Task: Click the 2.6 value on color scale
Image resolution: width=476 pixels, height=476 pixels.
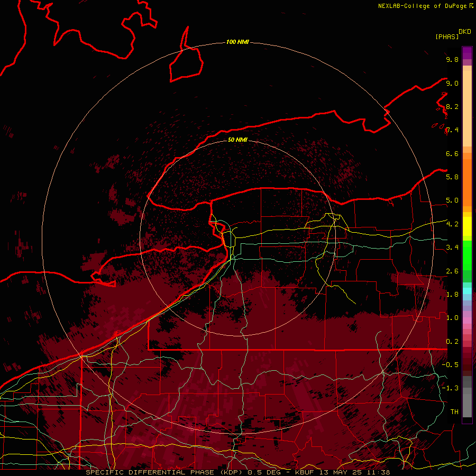Action: click(452, 271)
